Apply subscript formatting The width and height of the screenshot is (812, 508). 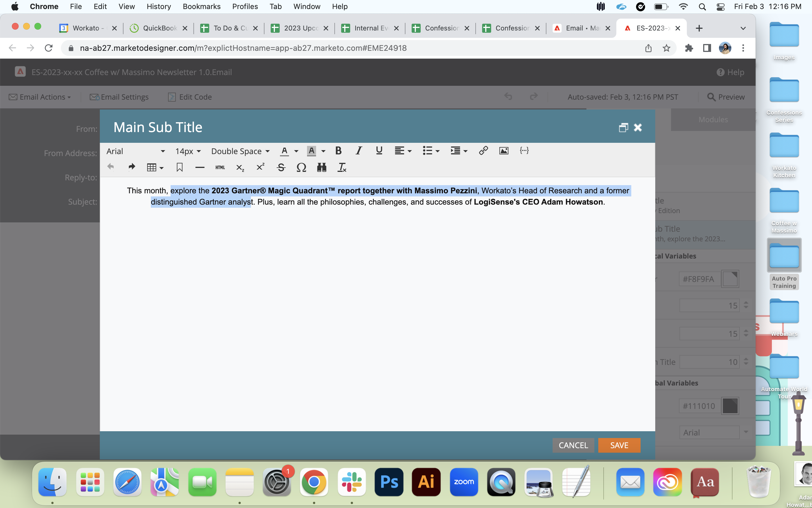(240, 167)
